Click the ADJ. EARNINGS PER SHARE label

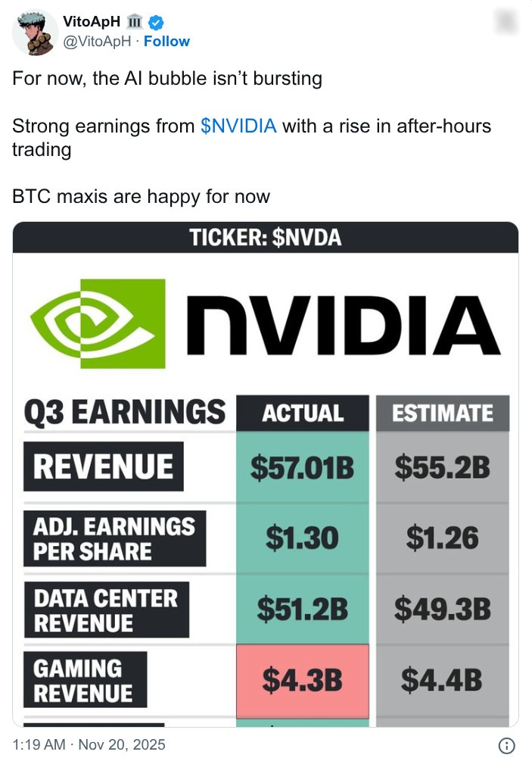click(x=115, y=538)
